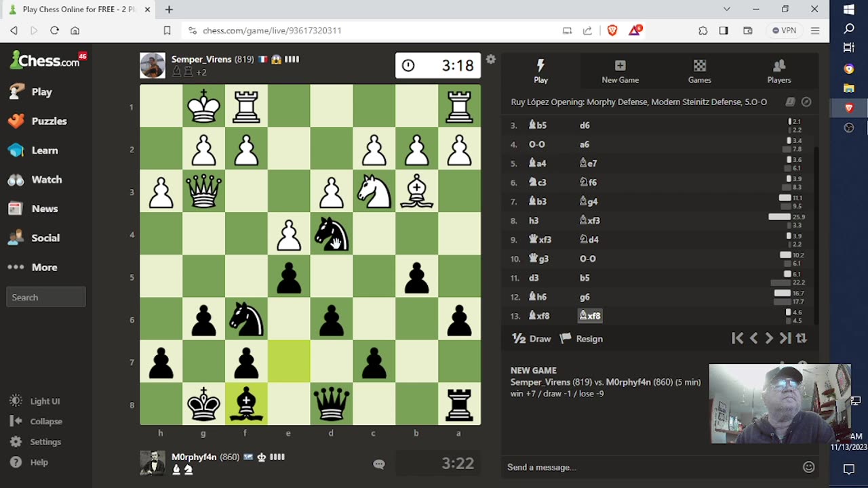Image resolution: width=868 pixels, height=488 pixels.
Task: Select move 9. Qxf3 in move list
Action: pyautogui.click(x=540, y=239)
